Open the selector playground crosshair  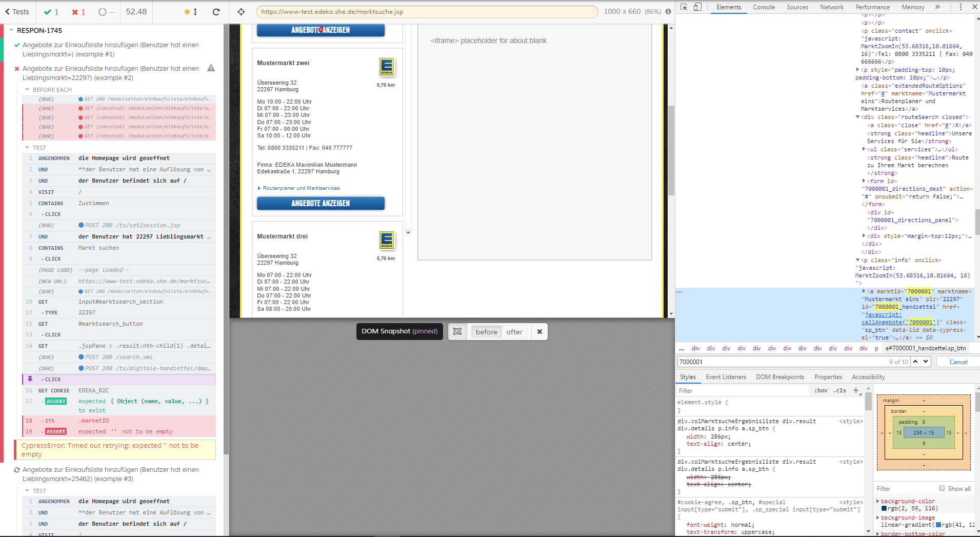pos(241,12)
